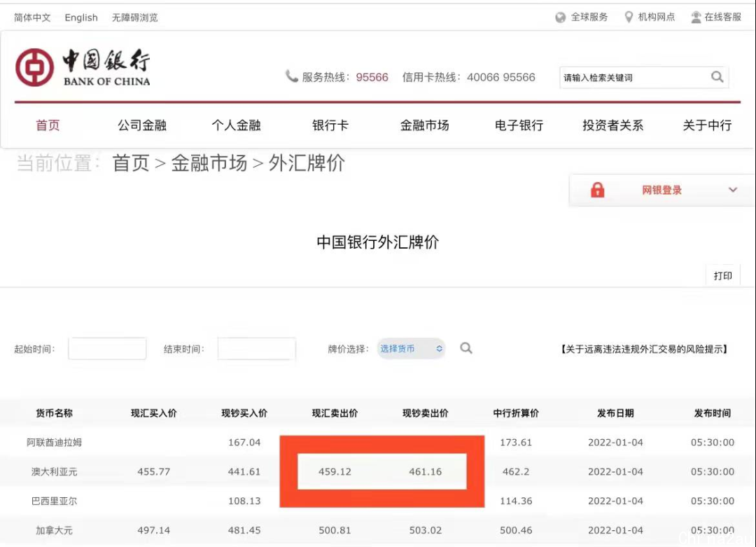Open the 机构网点 link

click(656, 18)
